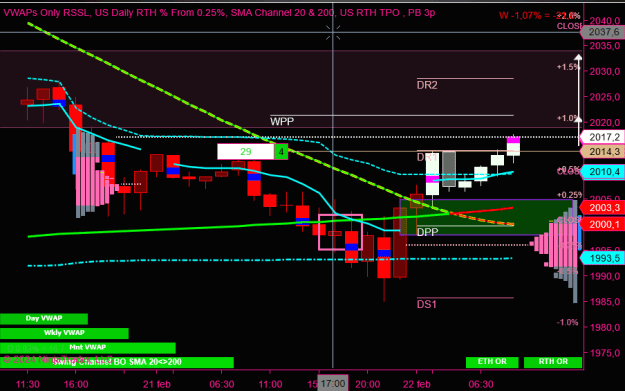
Task: Click the WPP weekly pivot label
Action: pyautogui.click(x=282, y=122)
